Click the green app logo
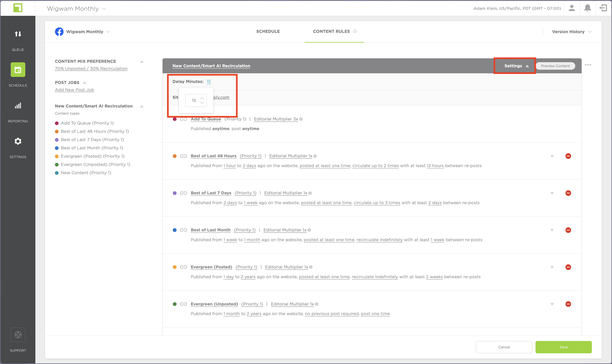 pos(18,8)
